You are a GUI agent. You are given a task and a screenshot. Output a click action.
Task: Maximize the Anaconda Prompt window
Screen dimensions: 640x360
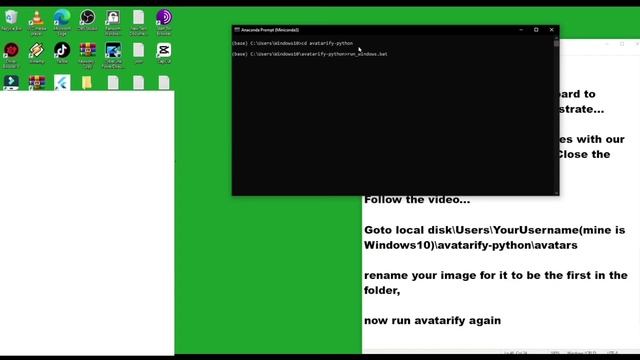(536, 30)
